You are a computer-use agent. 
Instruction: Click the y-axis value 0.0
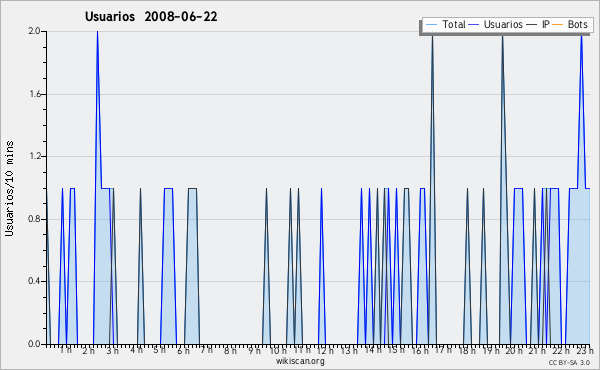[x=34, y=344]
